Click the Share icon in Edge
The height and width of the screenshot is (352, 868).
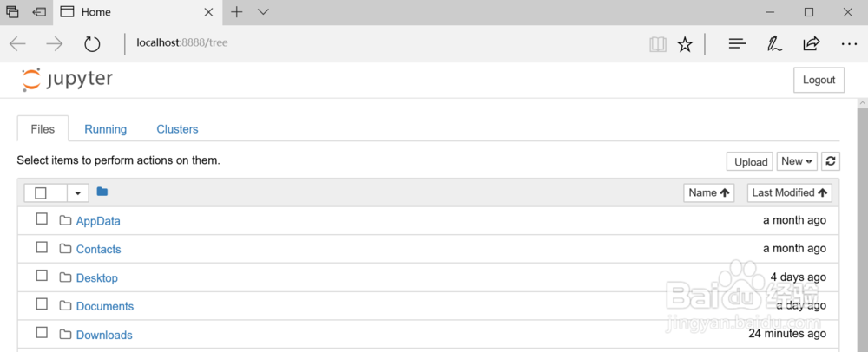(812, 43)
